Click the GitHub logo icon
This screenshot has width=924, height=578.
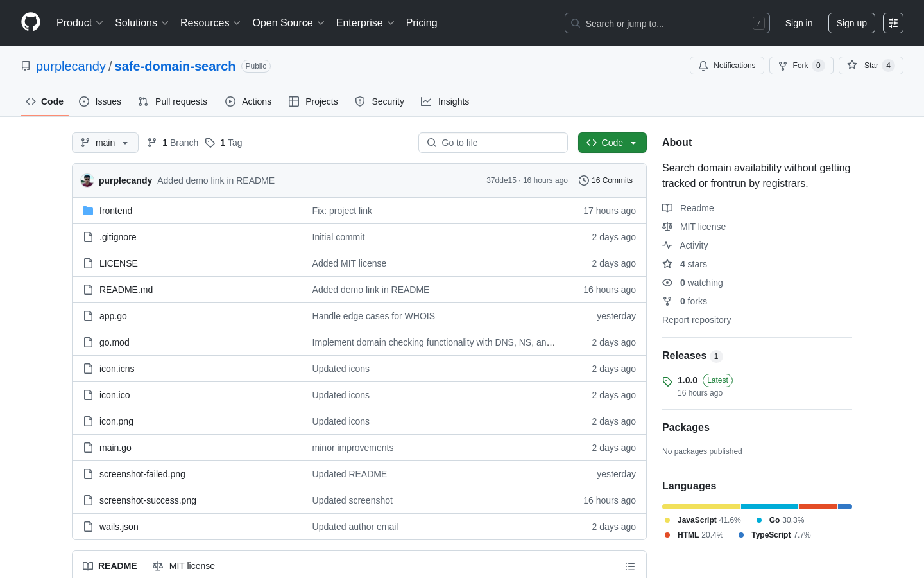tap(31, 22)
